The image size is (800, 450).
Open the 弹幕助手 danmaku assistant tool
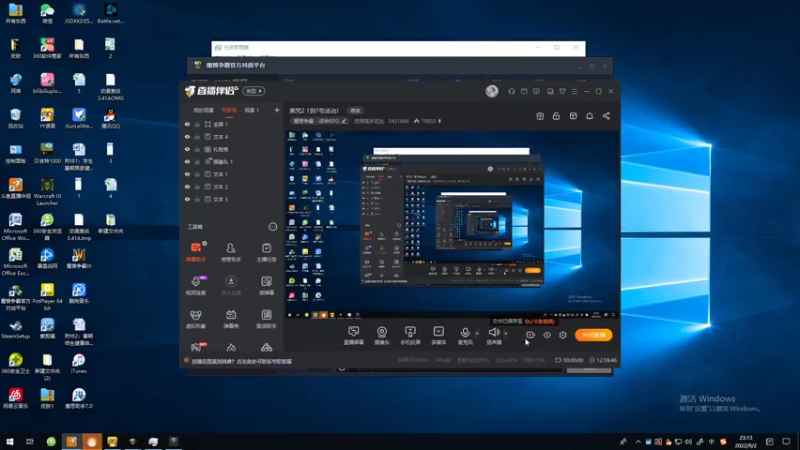pos(196,252)
